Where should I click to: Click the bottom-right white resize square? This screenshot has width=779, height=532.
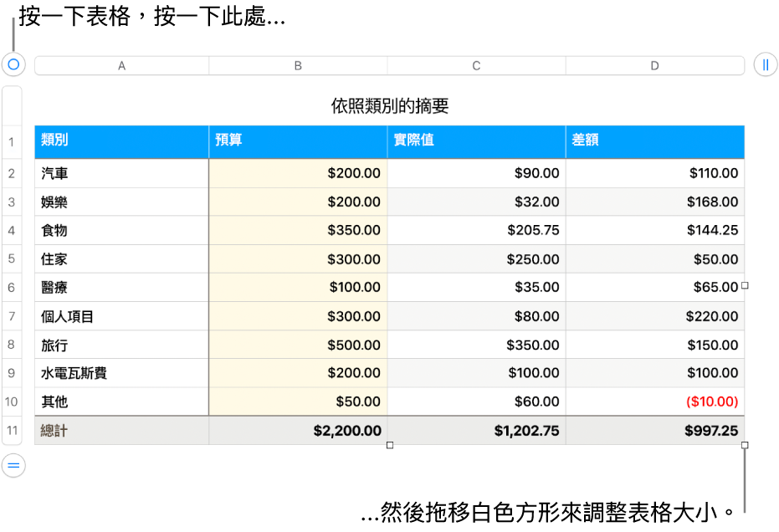[744, 445]
